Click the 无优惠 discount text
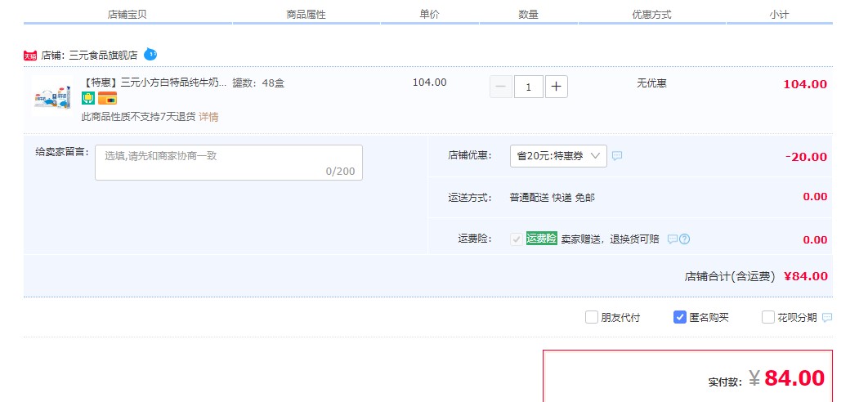The width and height of the screenshot is (868, 402). point(651,83)
